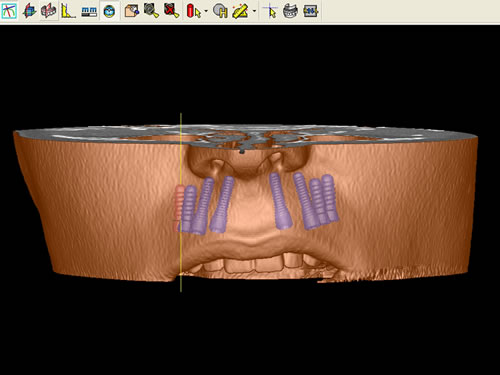Click the mm distance ruler icon
The width and height of the screenshot is (500, 375).
pos(89,11)
